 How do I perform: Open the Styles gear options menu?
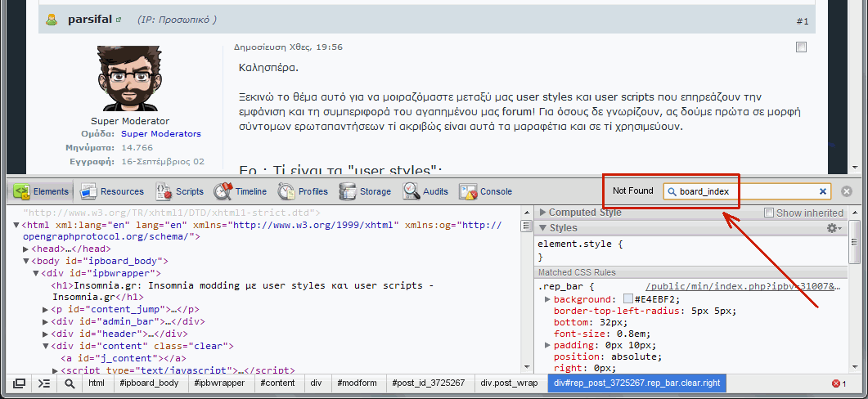(834, 228)
